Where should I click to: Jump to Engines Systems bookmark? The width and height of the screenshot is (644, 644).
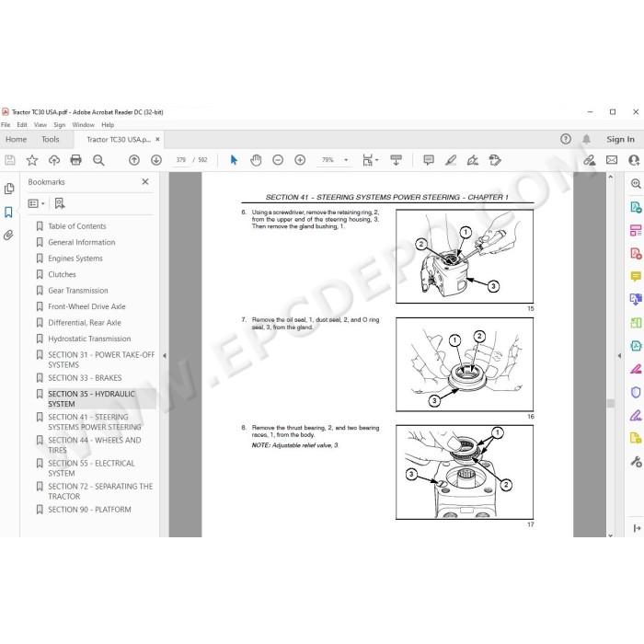75,259
